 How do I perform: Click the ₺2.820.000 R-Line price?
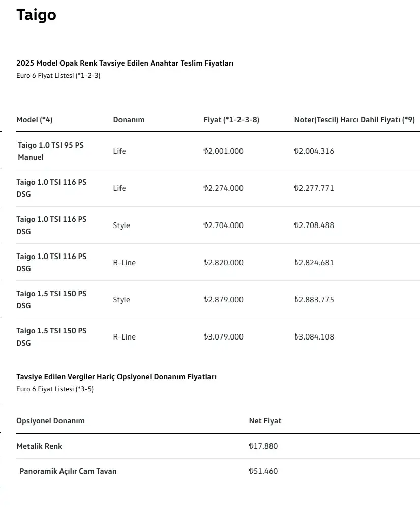pyautogui.click(x=223, y=263)
